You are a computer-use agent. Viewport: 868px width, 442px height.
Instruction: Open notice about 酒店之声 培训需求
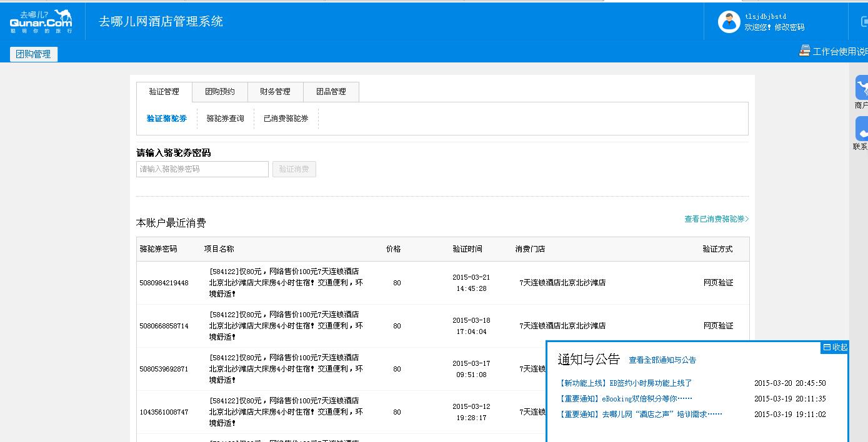tap(641, 415)
